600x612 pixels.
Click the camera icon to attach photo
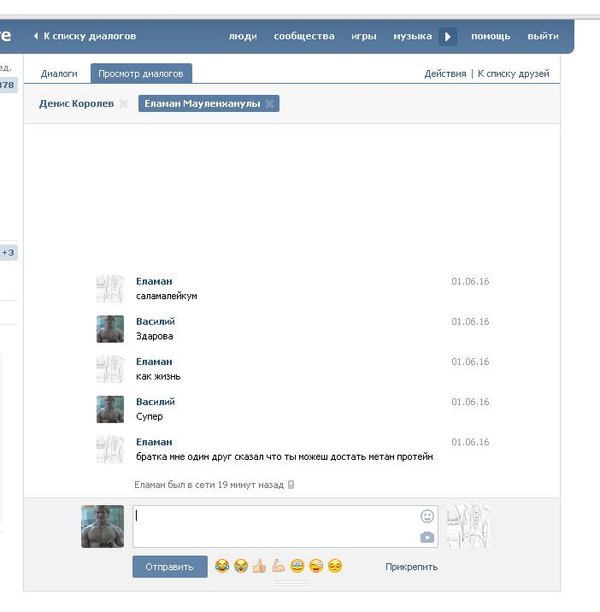coord(427,537)
